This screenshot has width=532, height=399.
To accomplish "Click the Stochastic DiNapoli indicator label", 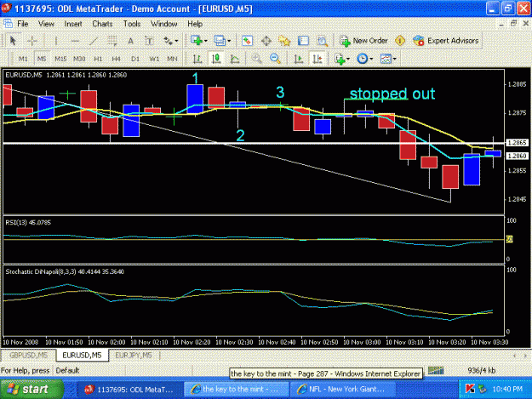I will point(65,272).
